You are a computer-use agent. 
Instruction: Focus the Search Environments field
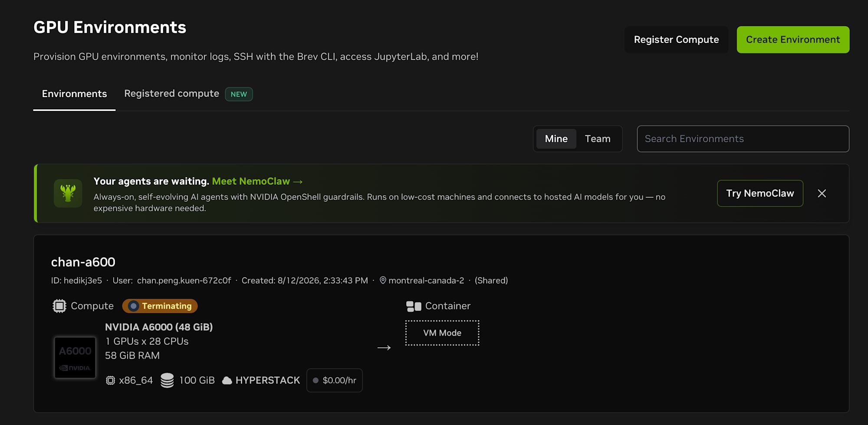[x=743, y=139]
